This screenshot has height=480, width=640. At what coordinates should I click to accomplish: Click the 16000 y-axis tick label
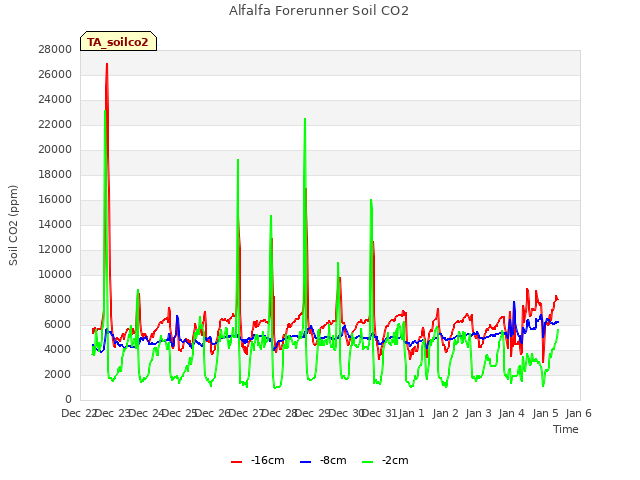(x=55, y=200)
